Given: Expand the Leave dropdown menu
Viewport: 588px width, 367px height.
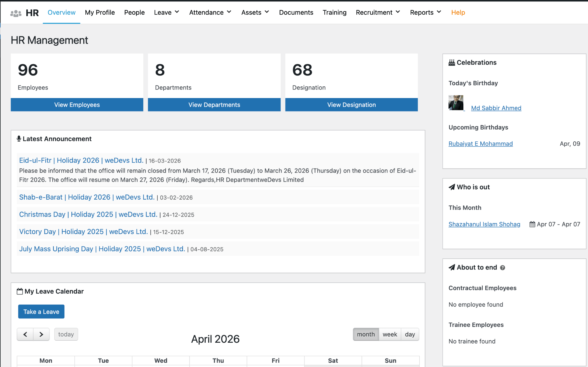Looking at the screenshot, I should [166, 12].
